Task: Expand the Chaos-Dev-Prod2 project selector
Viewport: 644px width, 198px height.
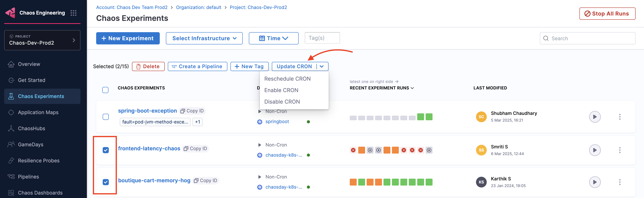Action: click(x=42, y=40)
